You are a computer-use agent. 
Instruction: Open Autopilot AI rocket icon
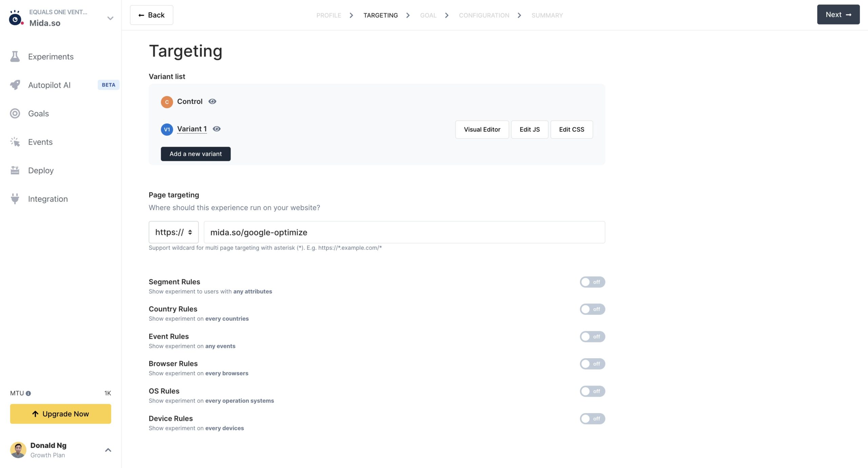(15, 85)
